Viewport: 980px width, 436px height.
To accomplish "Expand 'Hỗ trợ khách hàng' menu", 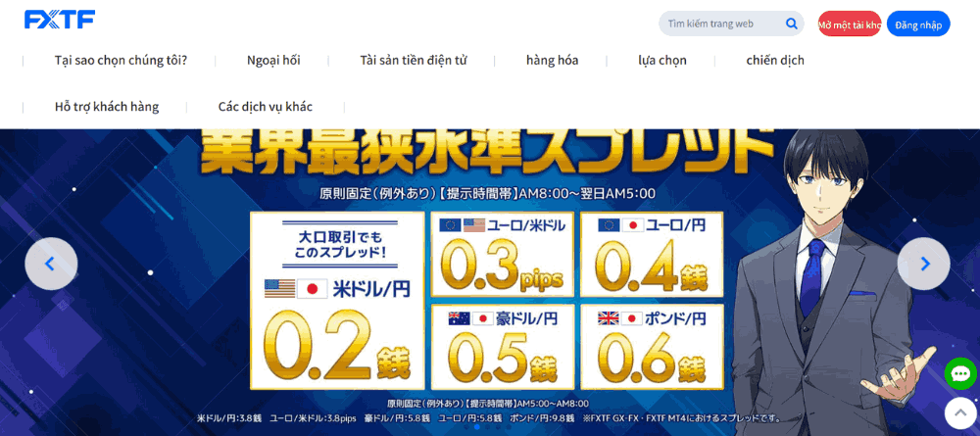I will 107,107.
